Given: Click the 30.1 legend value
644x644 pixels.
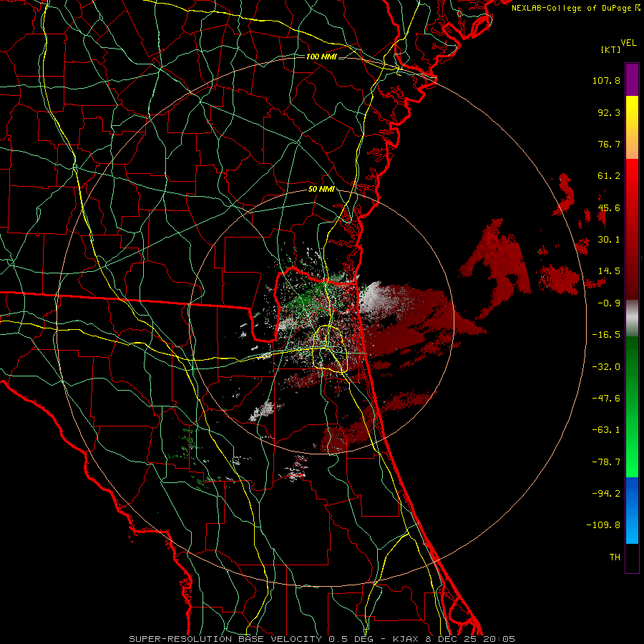Looking at the screenshot, I should pos(609,240).
